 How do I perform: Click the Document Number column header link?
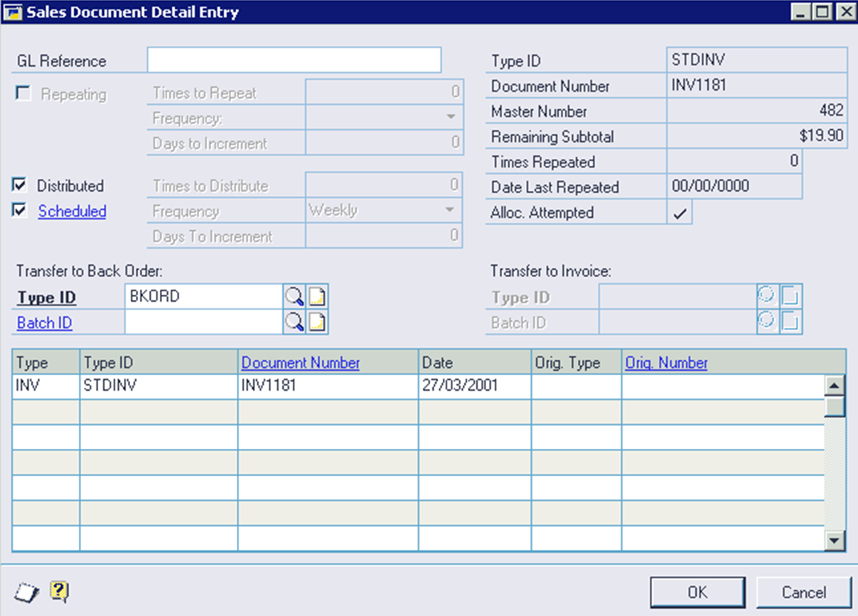tap(301, 363)
